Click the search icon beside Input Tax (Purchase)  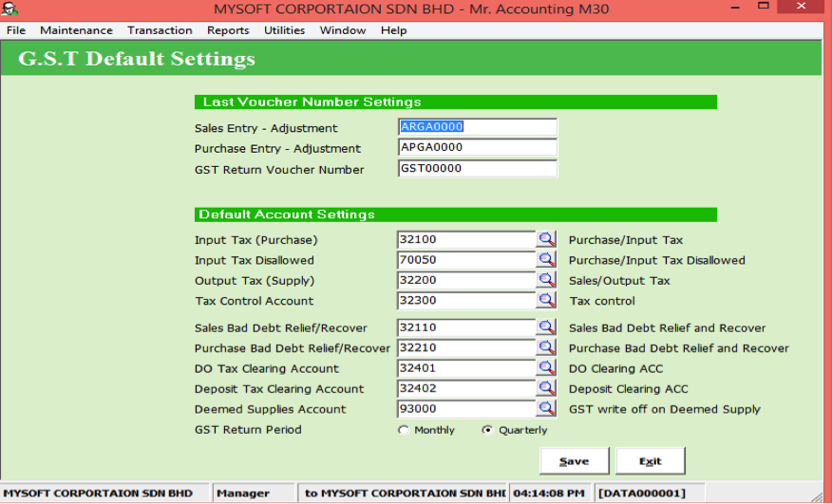pos(547,240)
